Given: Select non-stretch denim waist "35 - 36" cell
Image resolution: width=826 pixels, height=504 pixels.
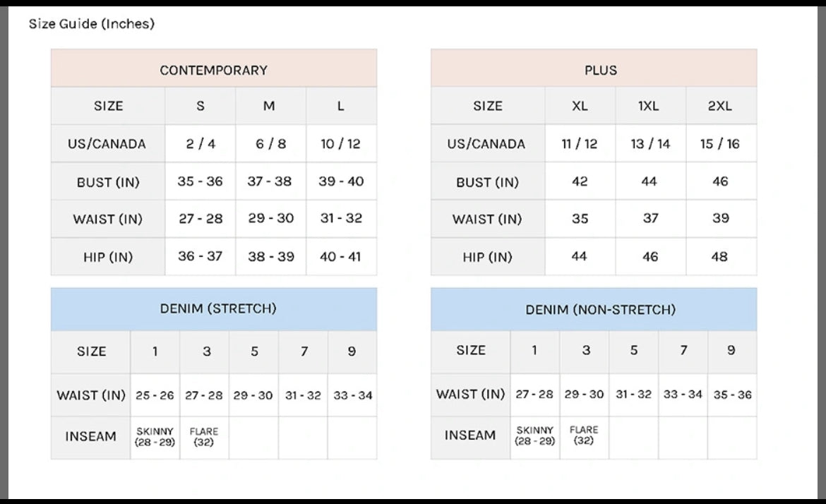Looking at the screenshot, I should [732, 395].
